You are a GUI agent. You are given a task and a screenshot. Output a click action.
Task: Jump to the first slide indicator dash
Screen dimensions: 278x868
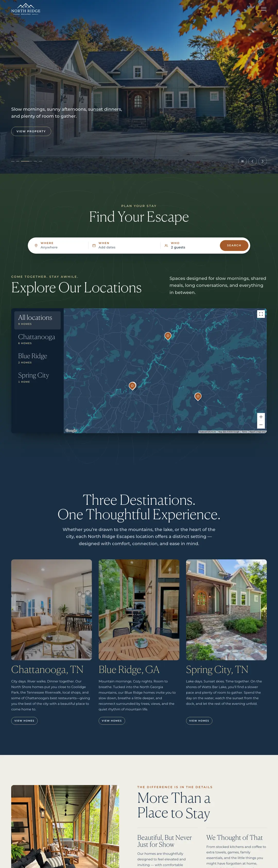(13, 161)
